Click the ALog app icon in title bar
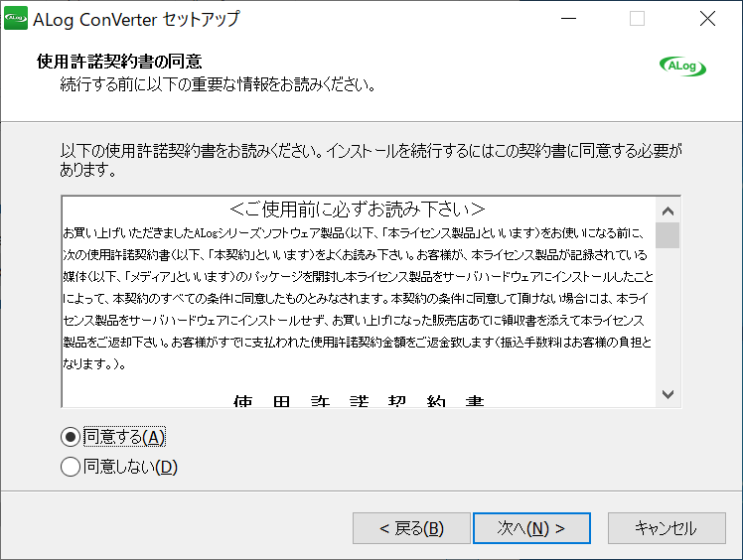 click(16, 19)
